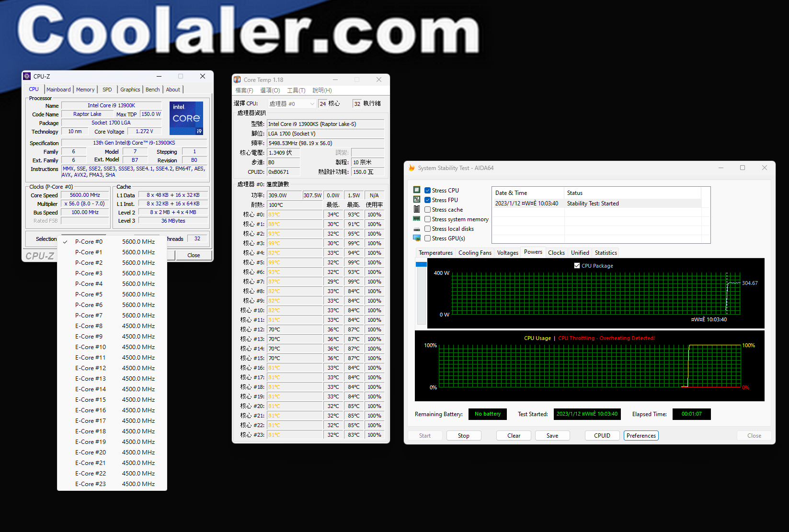Screen dimensions: 789x532
Task: Click the 5600.00 MHz Core Speed field
Action: (x=85, y=195)
